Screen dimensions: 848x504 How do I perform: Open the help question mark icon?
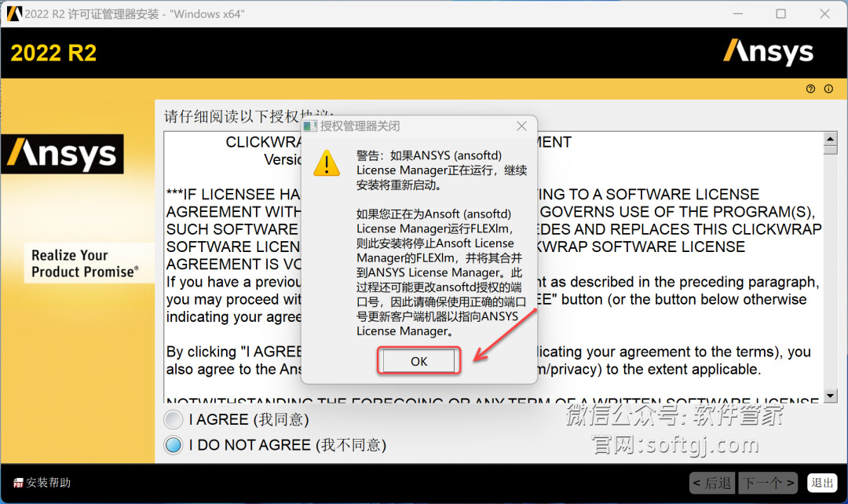pos(810,89)
